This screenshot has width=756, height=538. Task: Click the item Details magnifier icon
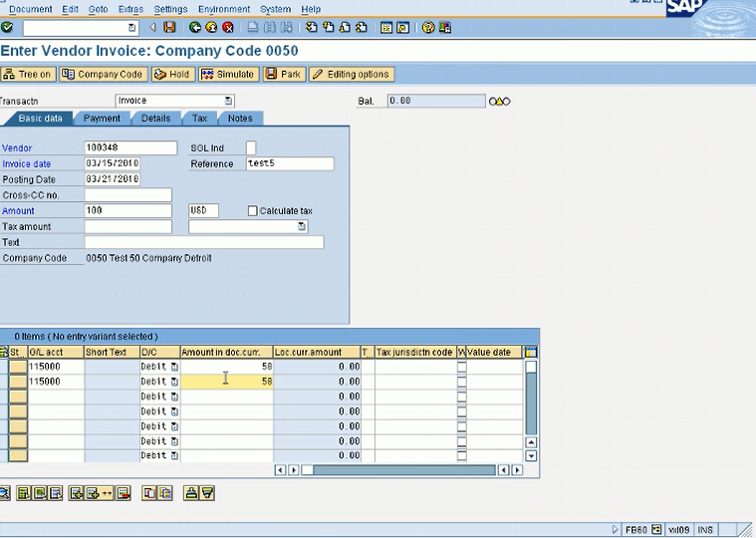click(x=4, y=493)
